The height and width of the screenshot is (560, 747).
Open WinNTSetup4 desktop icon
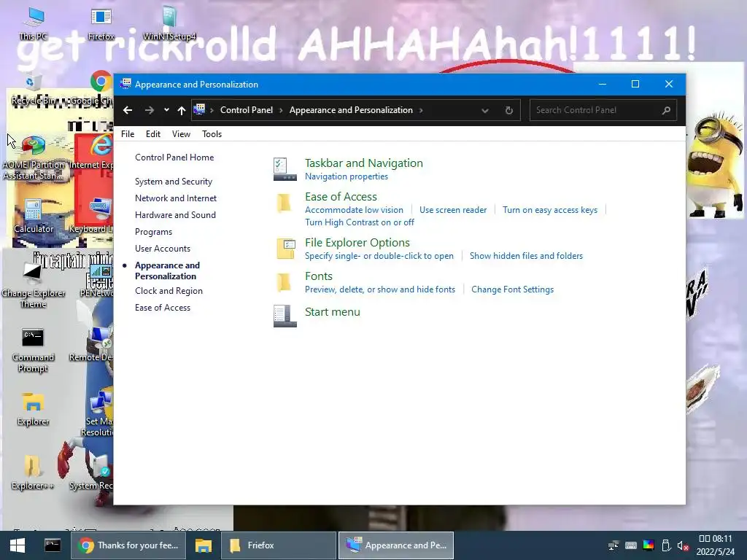pos(169,23)
